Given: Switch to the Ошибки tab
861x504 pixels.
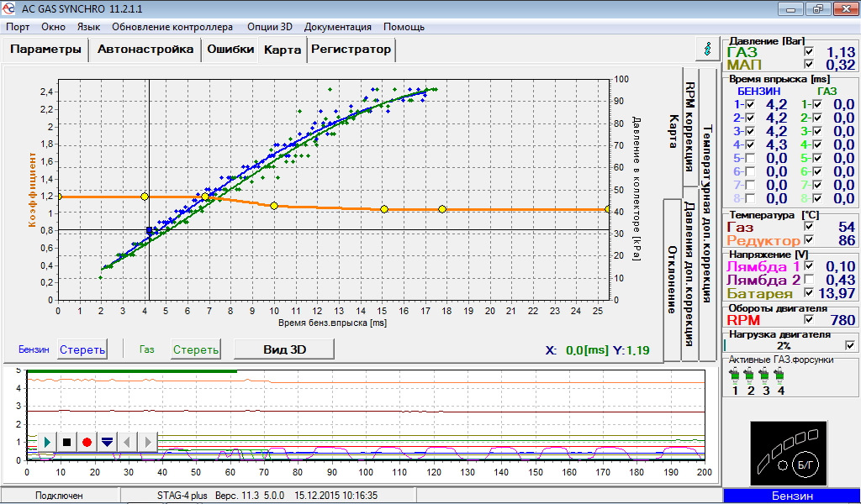Looking at the screenshot, I should pyautogui.click(x=230, y=50).
